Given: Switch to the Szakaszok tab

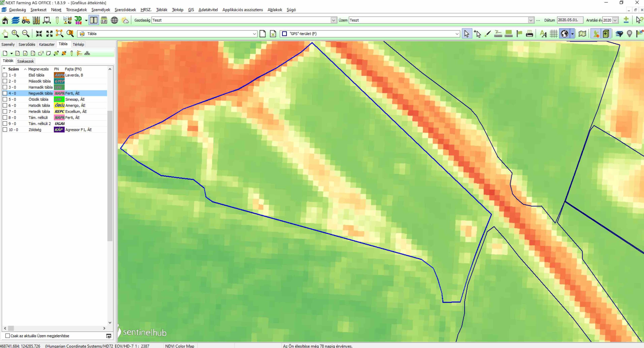Looking at the screenshot, I should pos(25,61).
